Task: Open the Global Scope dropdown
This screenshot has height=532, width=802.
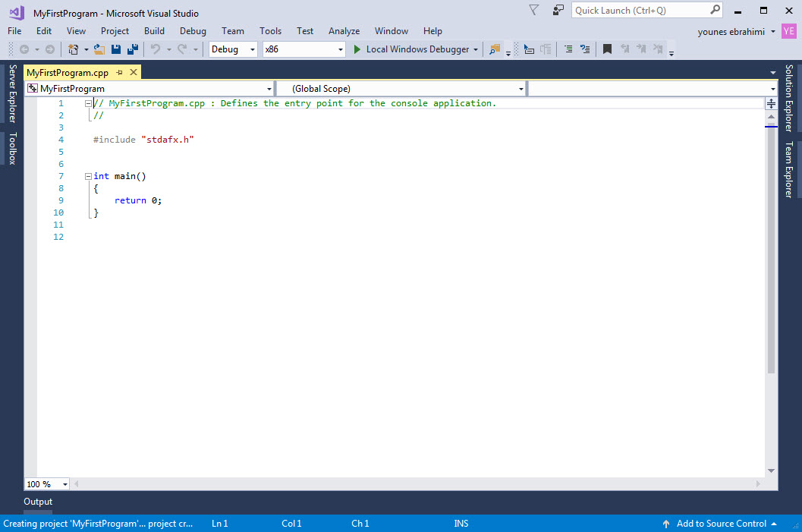Action: click(x=401, y=89)
